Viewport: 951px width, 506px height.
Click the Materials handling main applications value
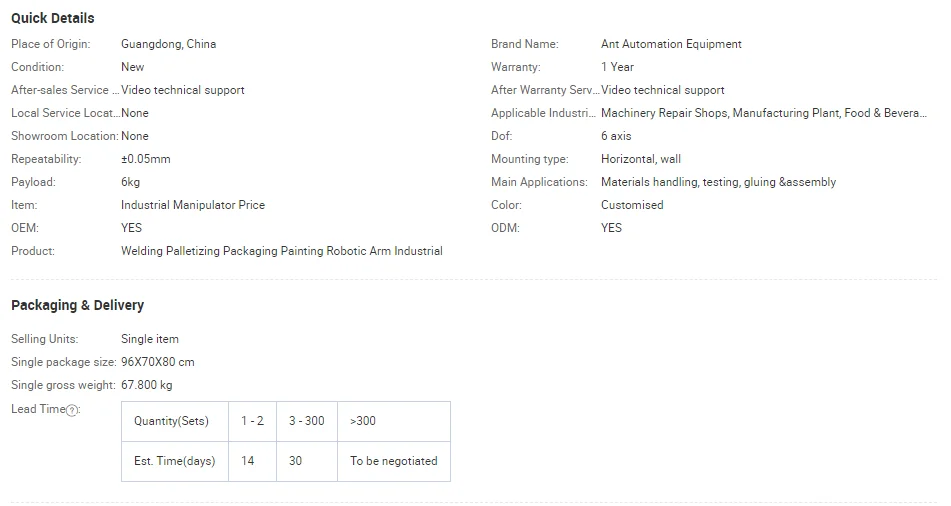coord(718,182)
